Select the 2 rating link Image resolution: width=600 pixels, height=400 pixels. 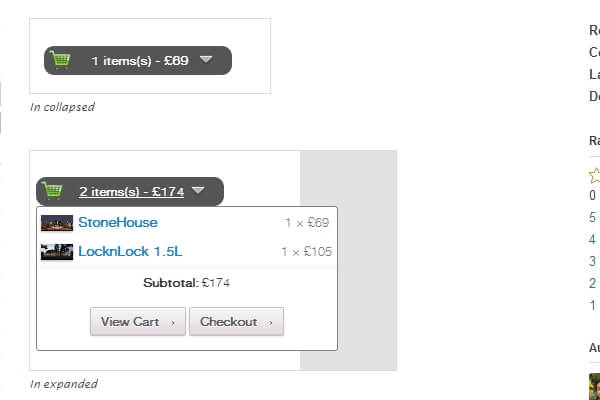pyautogui.click(x=593, y=283)
